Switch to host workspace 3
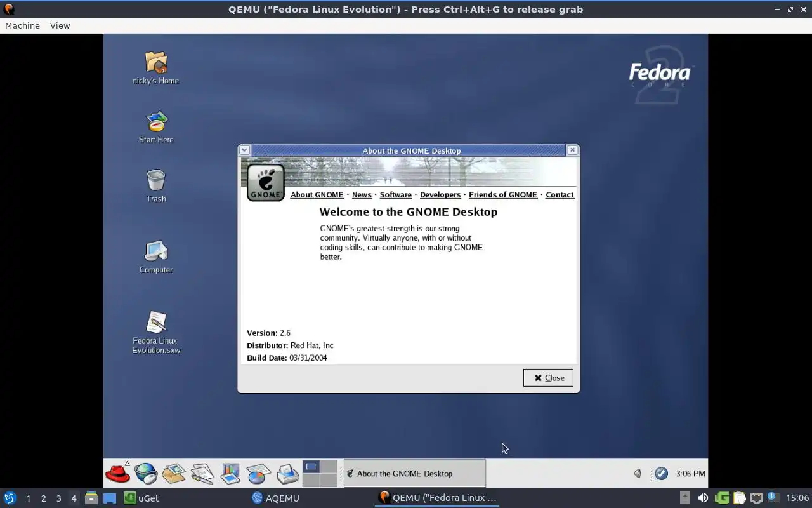 [x=58, y=498]
